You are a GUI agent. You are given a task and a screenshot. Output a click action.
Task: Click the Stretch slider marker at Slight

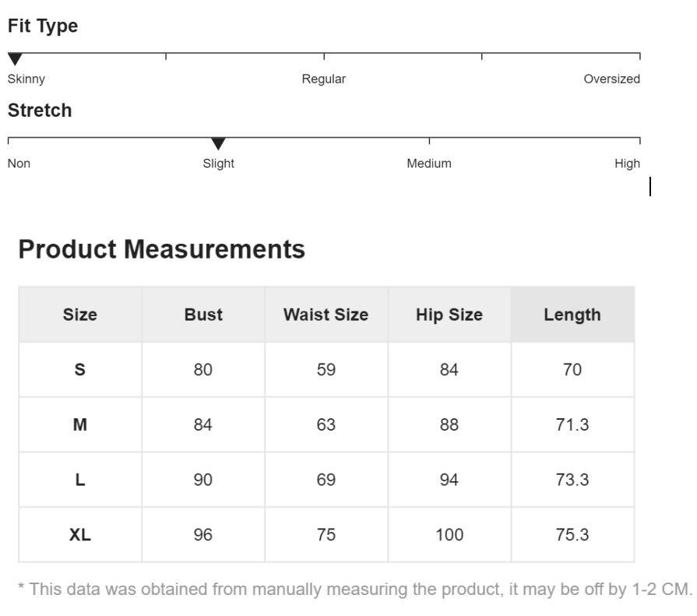click(x=218, y=144)
